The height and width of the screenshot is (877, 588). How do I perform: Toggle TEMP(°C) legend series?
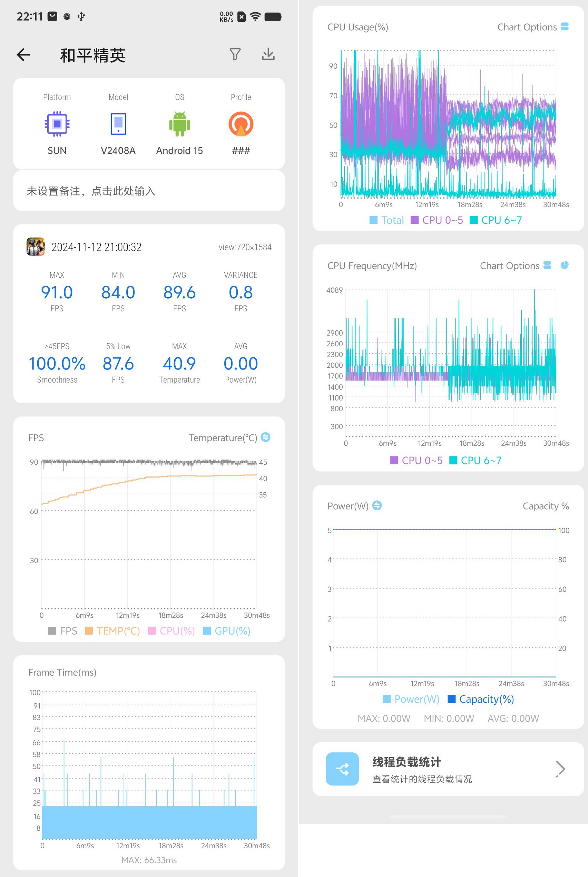click(x=112, y=631)
